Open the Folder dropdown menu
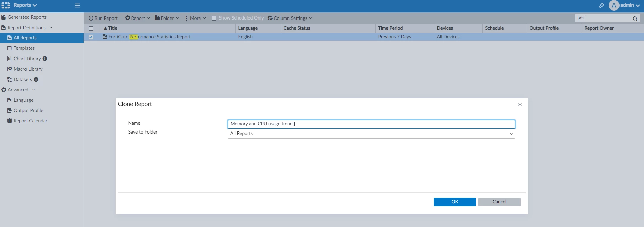The height and width of the screenshot is (227, 644). 167,18
